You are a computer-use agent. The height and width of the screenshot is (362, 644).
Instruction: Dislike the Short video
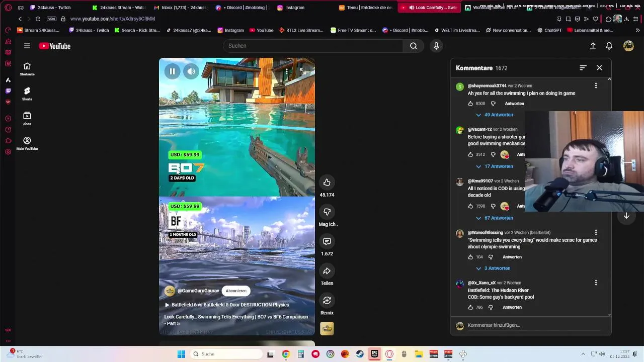[x=327, y=212]
